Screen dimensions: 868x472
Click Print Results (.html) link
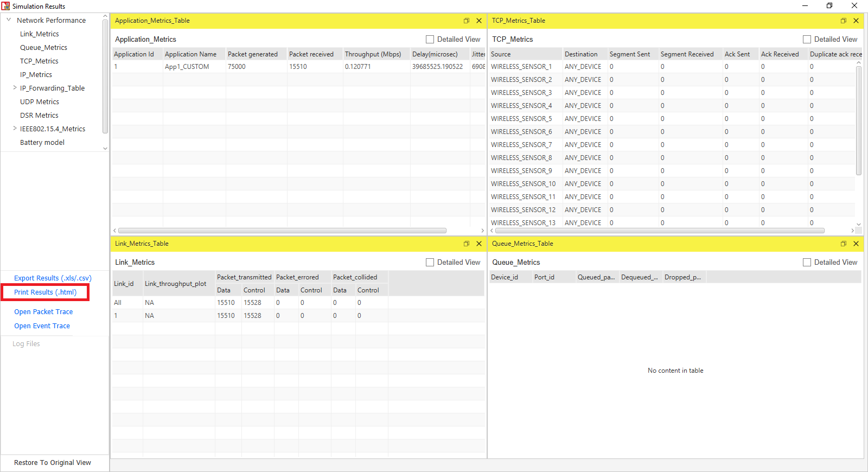tap(45, 292)
